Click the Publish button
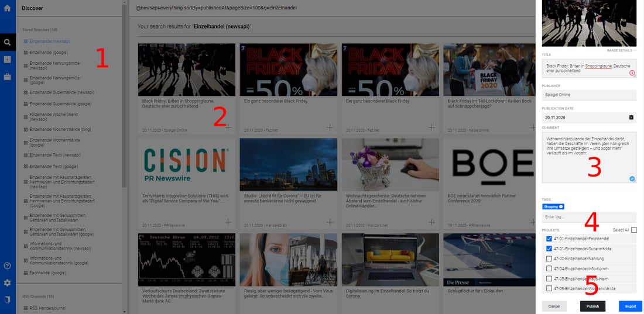 592,306
